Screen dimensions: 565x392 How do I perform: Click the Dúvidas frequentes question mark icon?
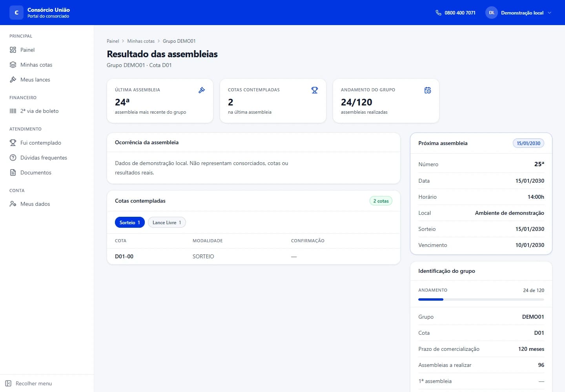click(x=13, y=158)
